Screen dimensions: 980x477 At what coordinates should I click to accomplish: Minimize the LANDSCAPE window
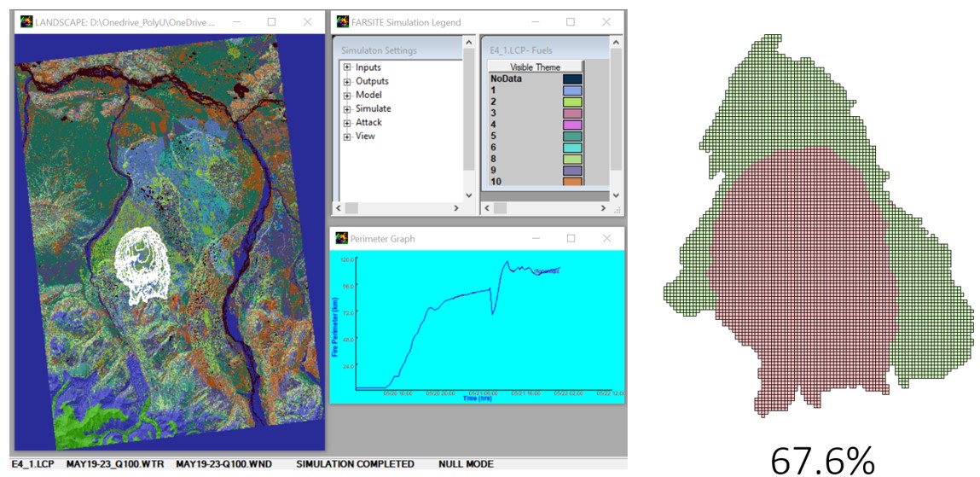tap(235, 22)
